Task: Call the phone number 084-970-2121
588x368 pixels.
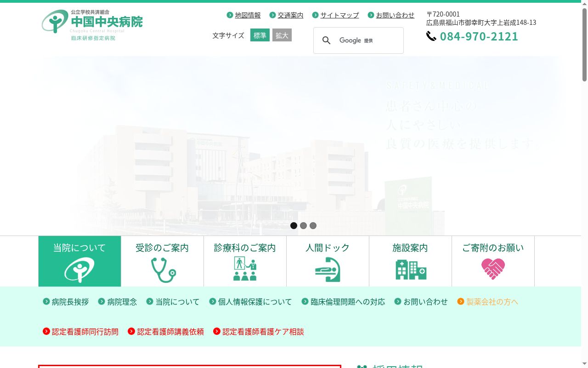Action: (479, 36)
